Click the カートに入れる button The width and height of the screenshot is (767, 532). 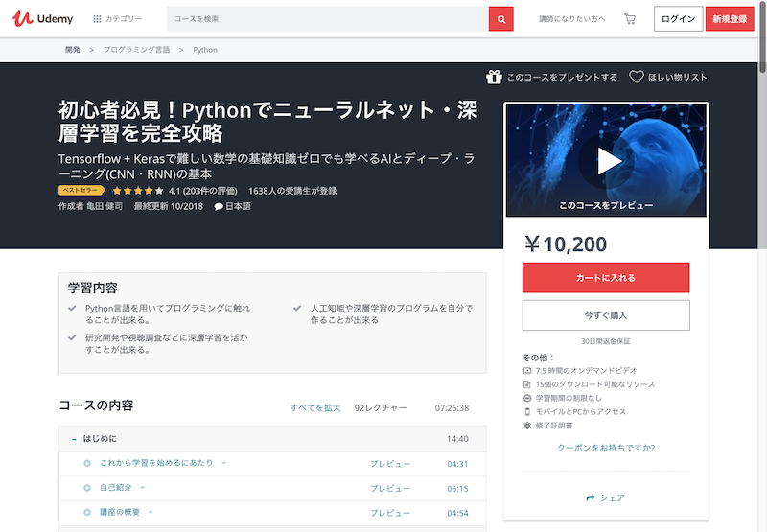606,278
